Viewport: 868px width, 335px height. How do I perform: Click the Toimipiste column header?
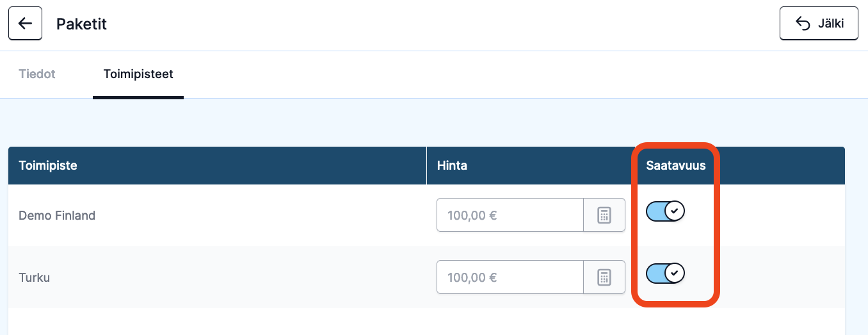pos(48,166)
